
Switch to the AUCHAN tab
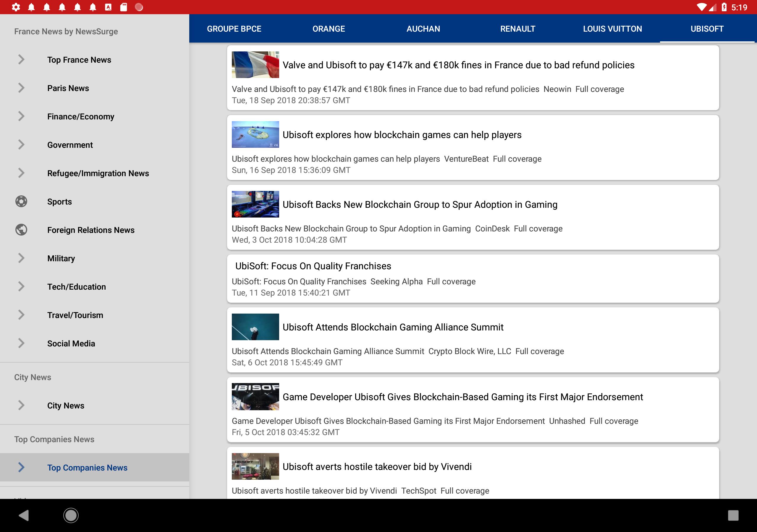tap(423, 29)
